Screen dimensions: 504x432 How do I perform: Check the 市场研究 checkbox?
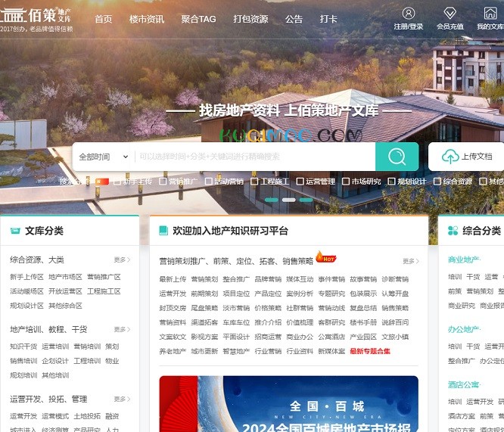pyautogui.click(x=346, y=182)
